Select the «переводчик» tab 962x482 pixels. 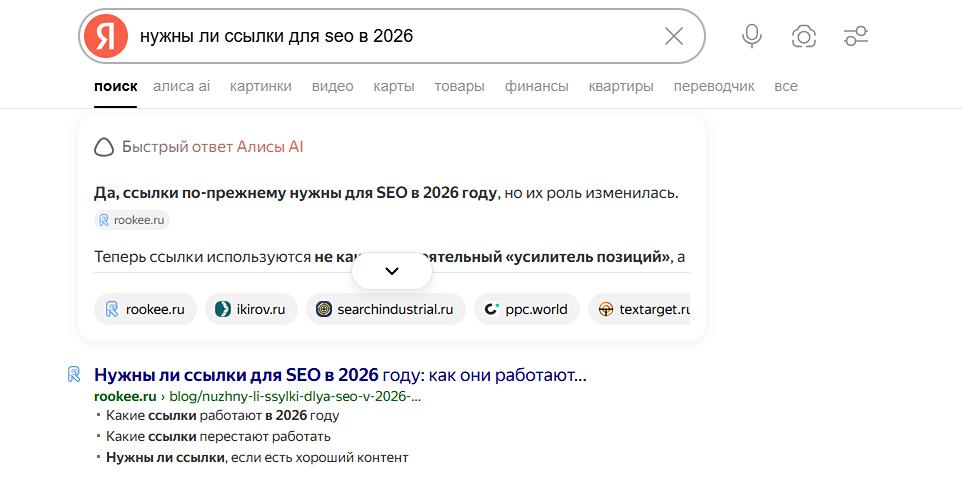(x=714, y=86)
